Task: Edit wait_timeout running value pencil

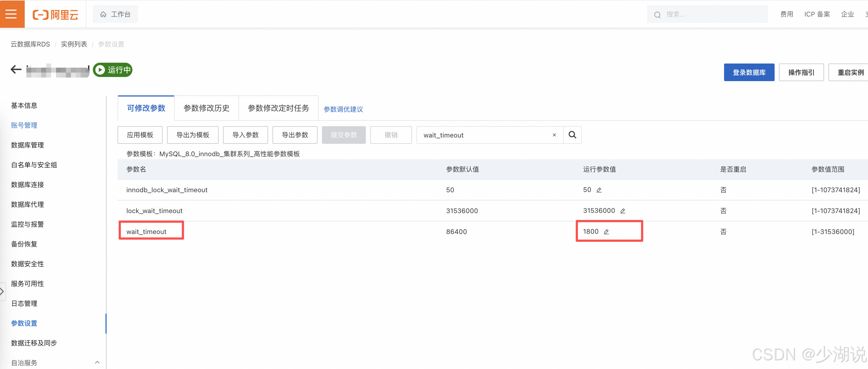Action: pos(606,232)
